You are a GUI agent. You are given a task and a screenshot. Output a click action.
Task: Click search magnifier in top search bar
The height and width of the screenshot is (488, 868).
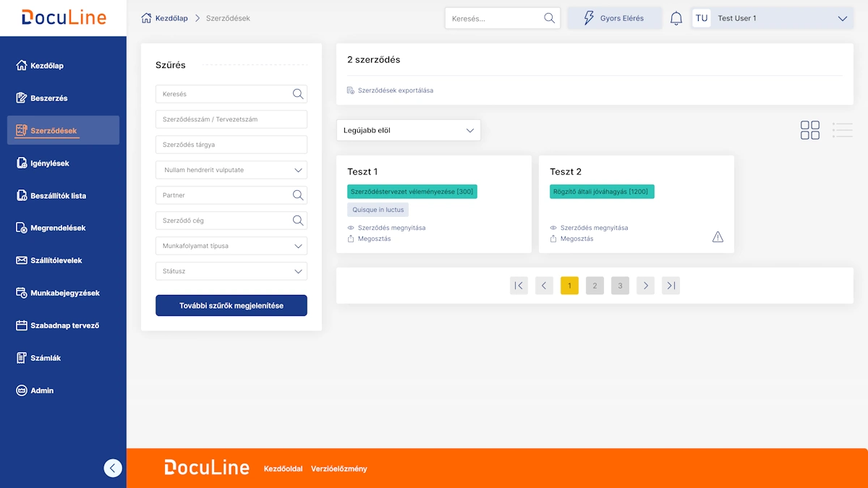(550, 18)
